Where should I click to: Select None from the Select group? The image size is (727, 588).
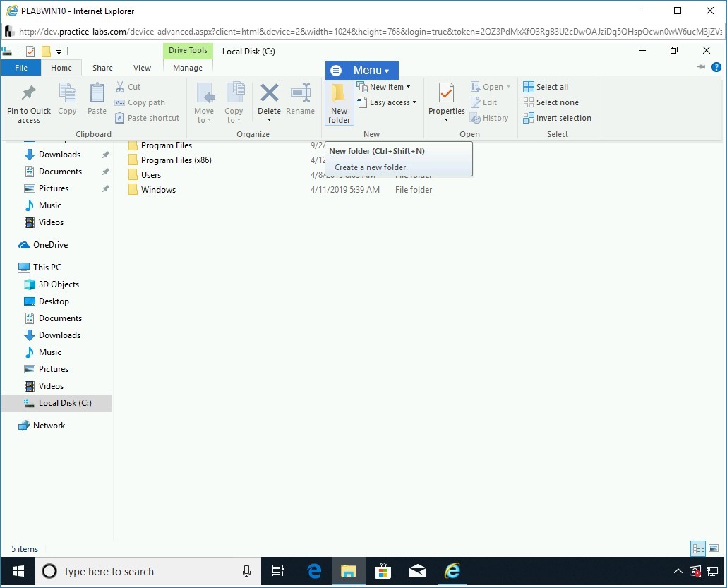coord(551,102)
